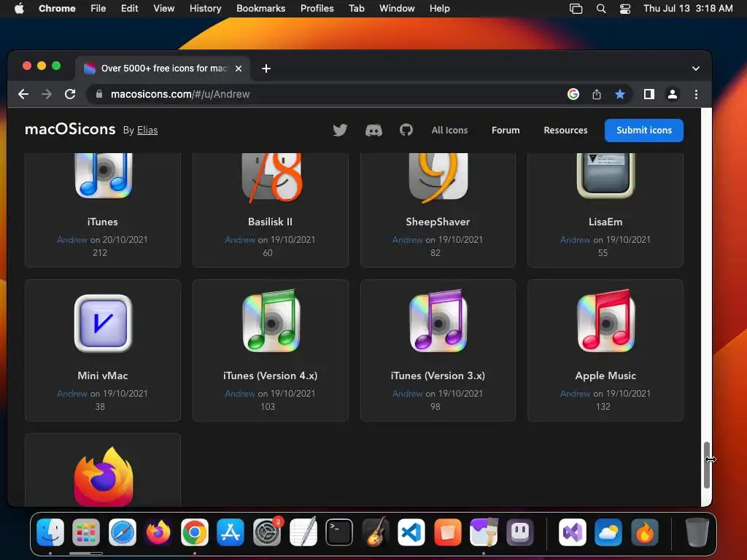
Task: Select the Over 5000+ free icons tab
Action: (163, 69)
